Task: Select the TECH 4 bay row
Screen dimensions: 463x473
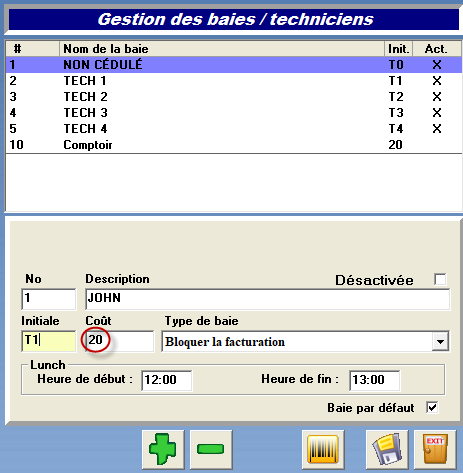Action: (x=234, y=129)
